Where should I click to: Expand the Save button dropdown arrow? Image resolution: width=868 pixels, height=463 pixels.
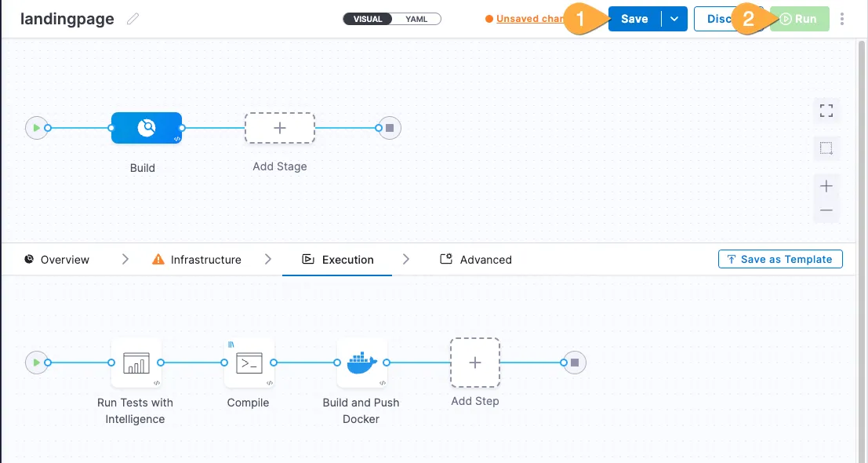coord(674,20)
